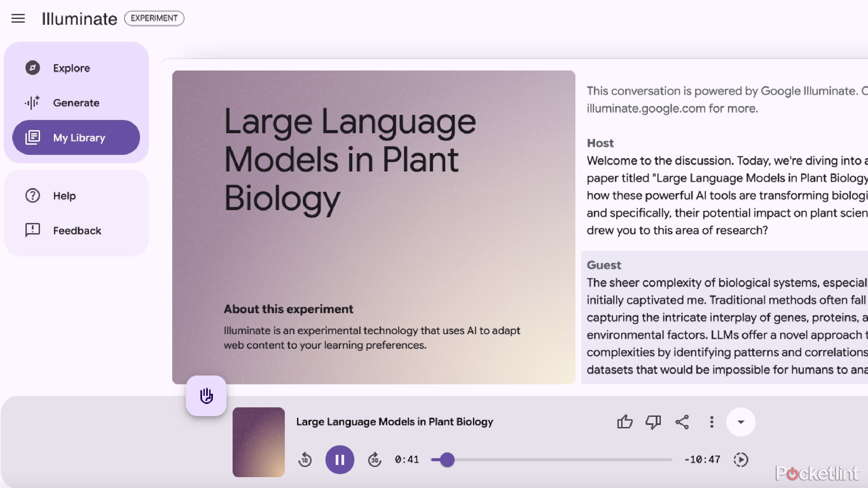Click the player title Large Language Models in Plant Biology
Screen dimensions: 868x488
(395, 422)
